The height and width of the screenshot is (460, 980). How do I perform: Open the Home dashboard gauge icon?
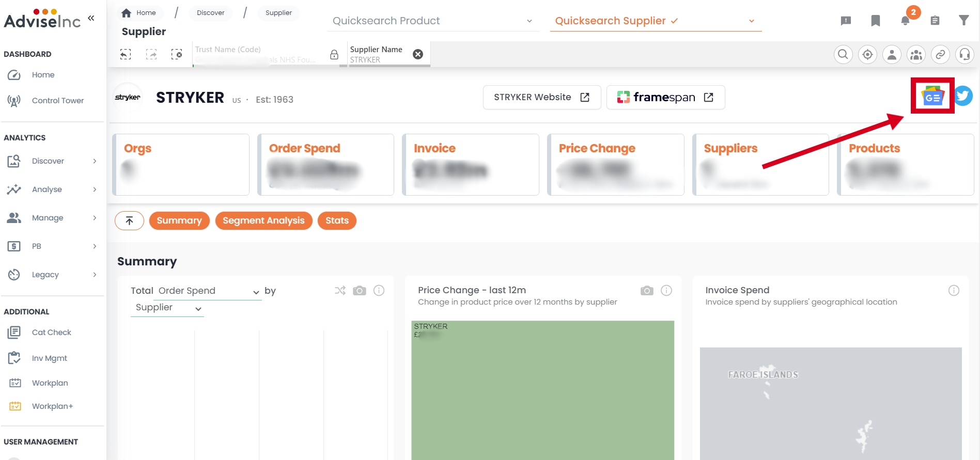(14, 75)
